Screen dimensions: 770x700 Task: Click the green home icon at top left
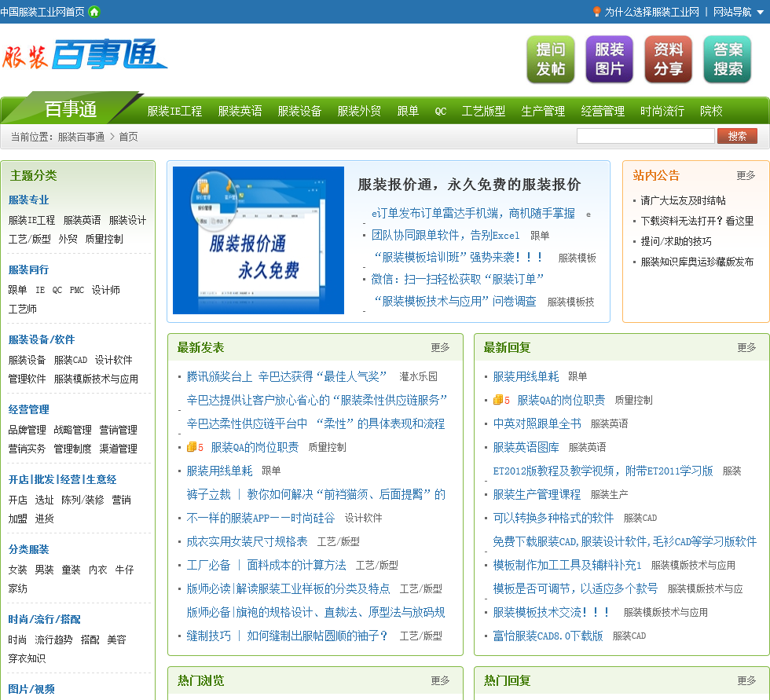(93, 11)
